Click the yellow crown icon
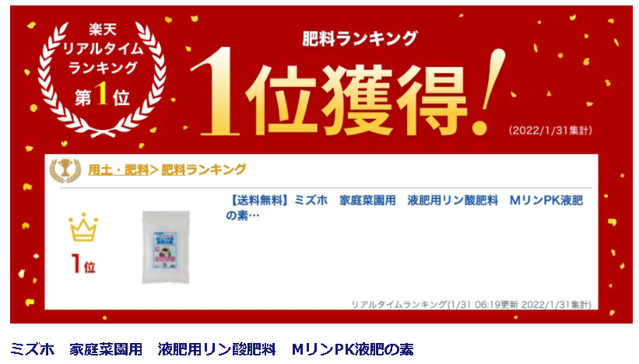 point(83,227)
